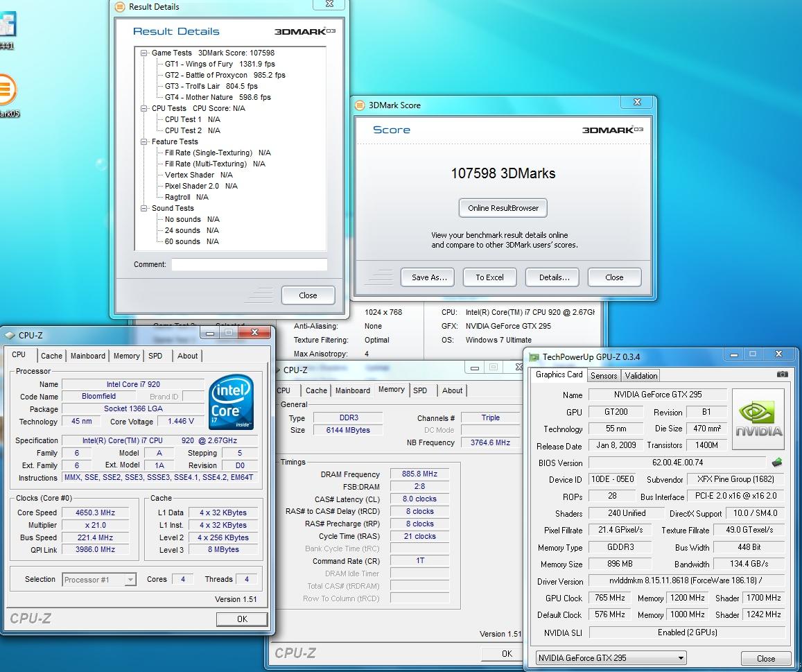Click Close in the Result Details dialog
The height and width of the screenshot is (672, 802).
(308, 295)
